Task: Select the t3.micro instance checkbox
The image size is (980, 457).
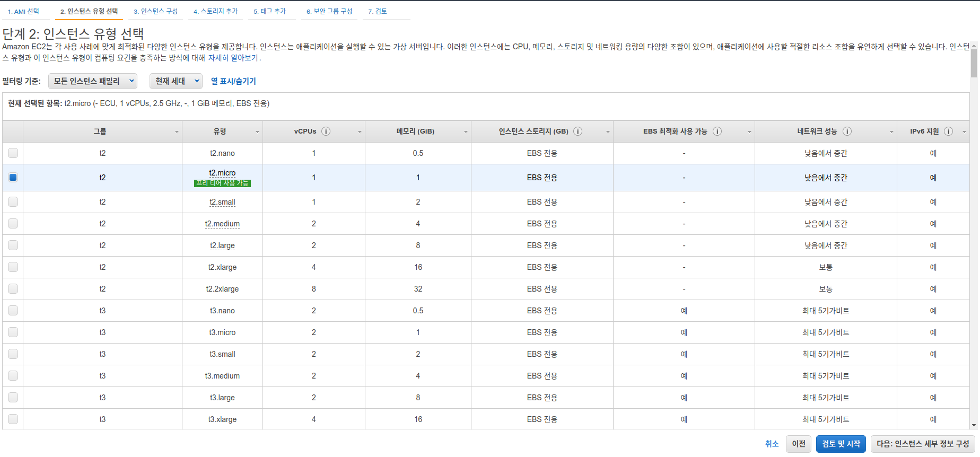Action: 13,332
